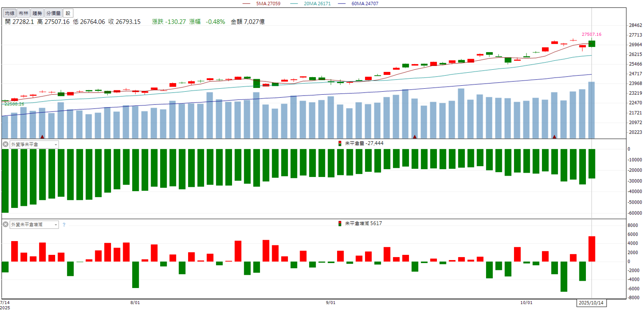Enable the 分價量 volume-by-price button

pos(53,13)
